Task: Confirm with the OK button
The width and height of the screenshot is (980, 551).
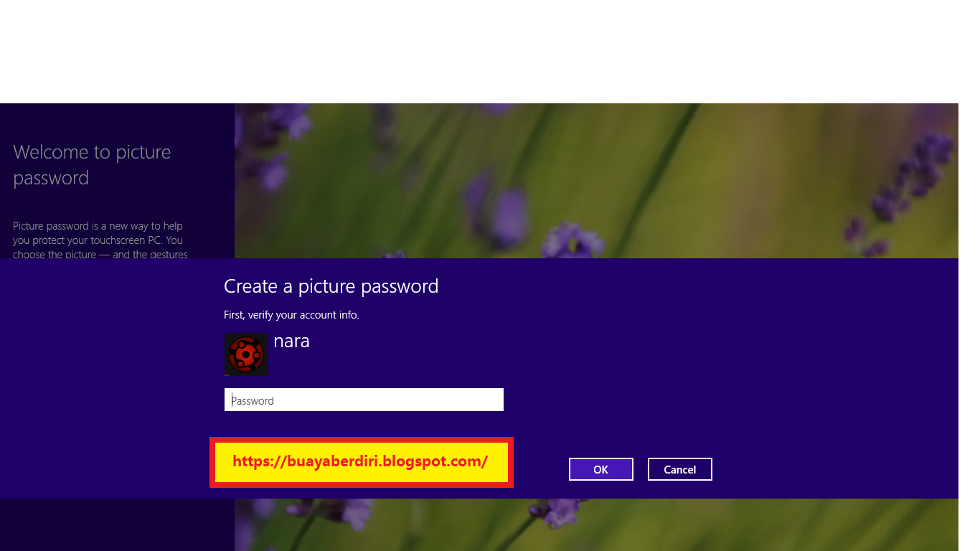Action: pyautogui.click(x=601, y=469)
